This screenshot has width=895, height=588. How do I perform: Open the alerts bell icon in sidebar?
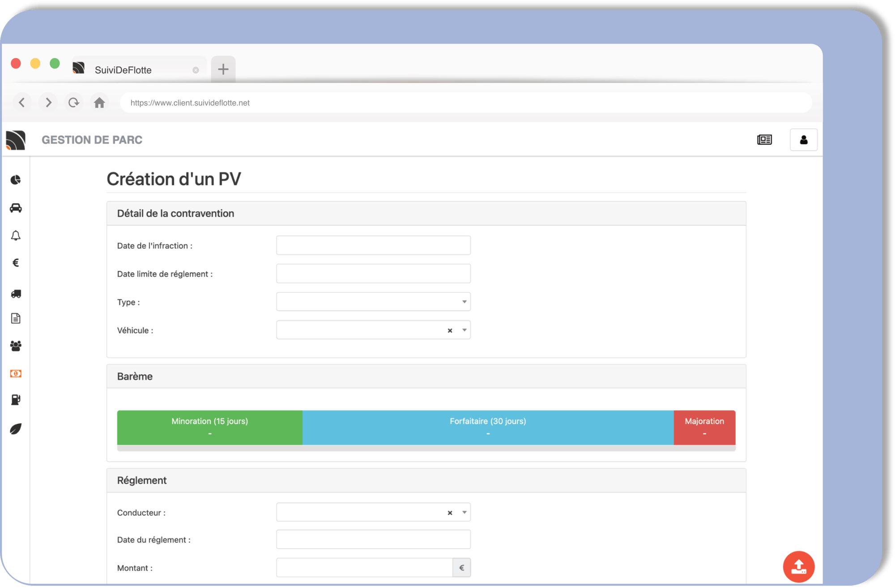click(x=16, y=235)
